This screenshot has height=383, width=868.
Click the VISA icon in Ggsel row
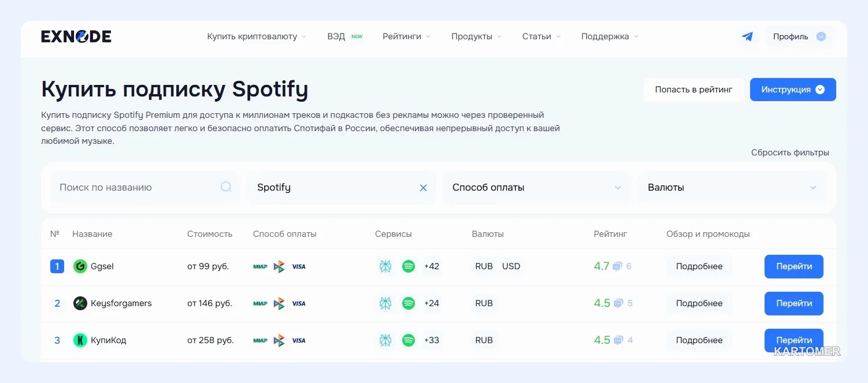coord(299,266)
